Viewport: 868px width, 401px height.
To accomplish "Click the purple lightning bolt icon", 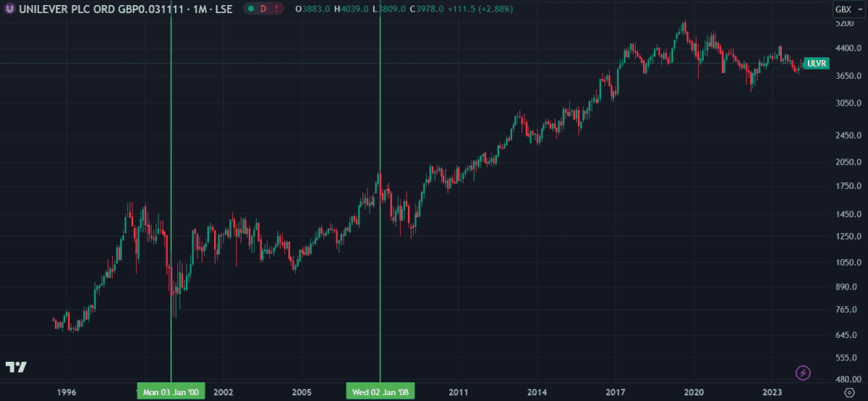I will [x=804, y=373].
